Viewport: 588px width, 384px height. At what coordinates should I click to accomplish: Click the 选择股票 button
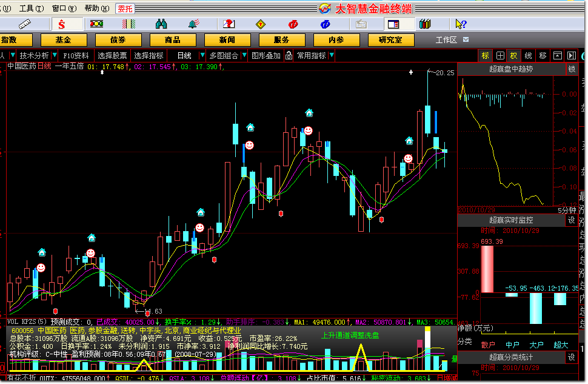112,56
